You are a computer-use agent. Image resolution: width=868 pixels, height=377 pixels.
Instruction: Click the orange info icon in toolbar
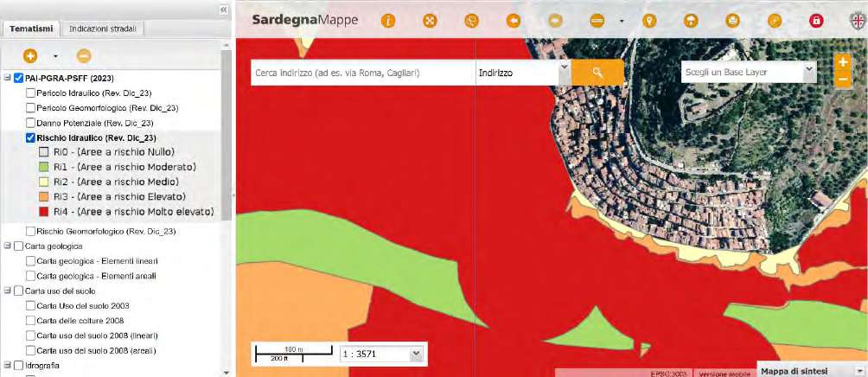coord(389,20)
